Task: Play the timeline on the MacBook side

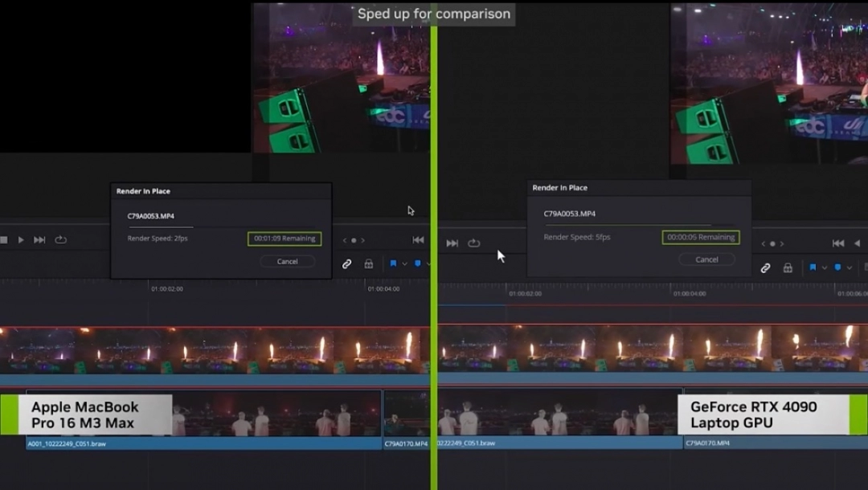Action: click(x=21, y=240)
